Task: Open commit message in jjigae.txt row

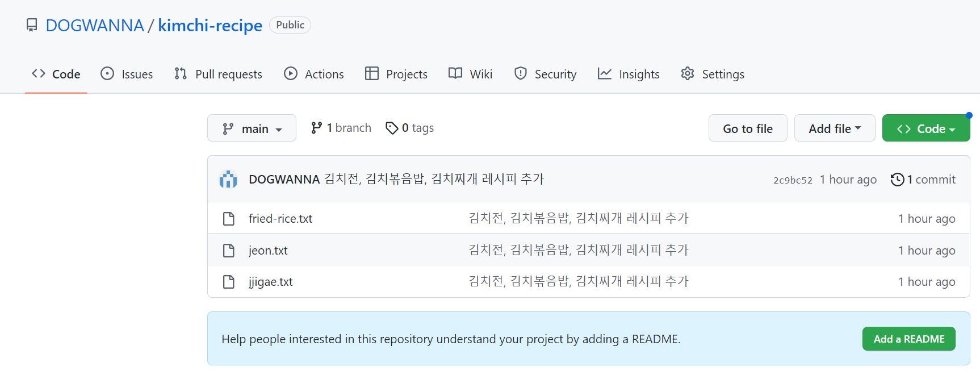Action: (x=579, y=281)
